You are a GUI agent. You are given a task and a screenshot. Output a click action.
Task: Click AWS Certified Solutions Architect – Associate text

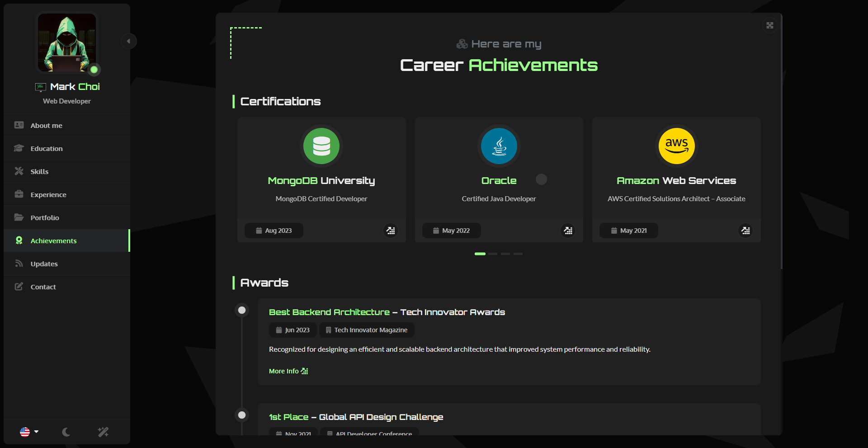coord(677,199)
